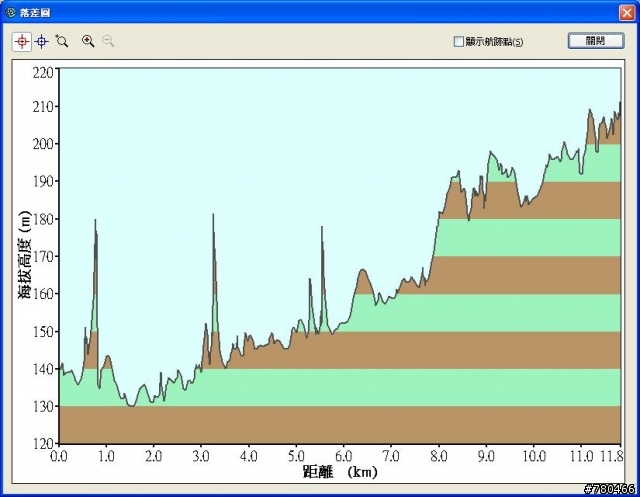The image size is (640, 497).
Task: Click the 距離 (km) axis title
Action: pyautogui.click(x=340, y=472)
